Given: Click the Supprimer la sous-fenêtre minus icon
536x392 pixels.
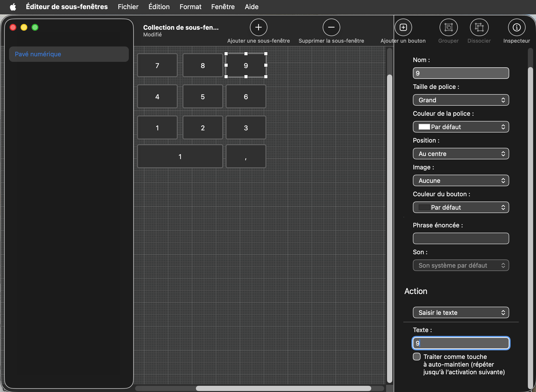Looking at the screenshot, I should pyautogui.click(x=331, y=27).
